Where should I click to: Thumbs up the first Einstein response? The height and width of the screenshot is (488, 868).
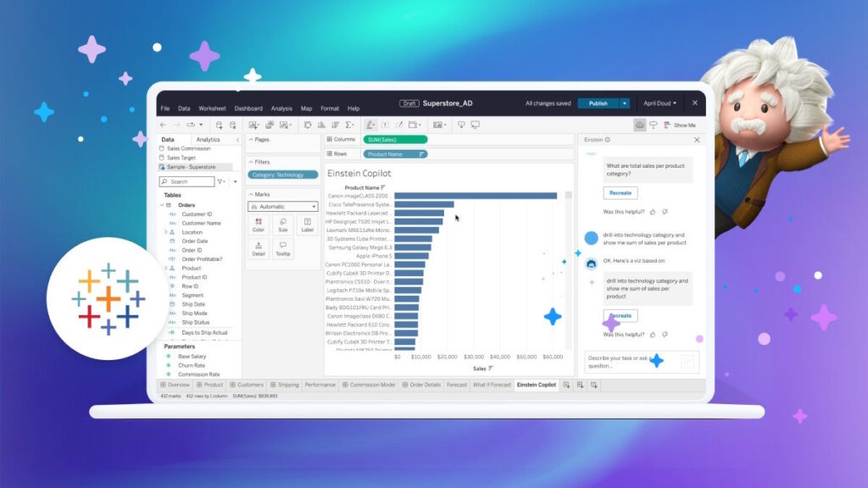(x=653, y=212)
